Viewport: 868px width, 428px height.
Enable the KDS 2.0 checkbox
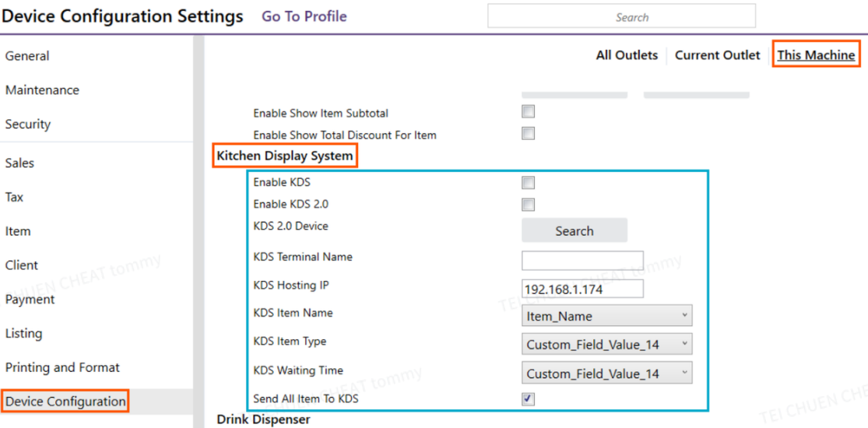click(x=528, y=205)
